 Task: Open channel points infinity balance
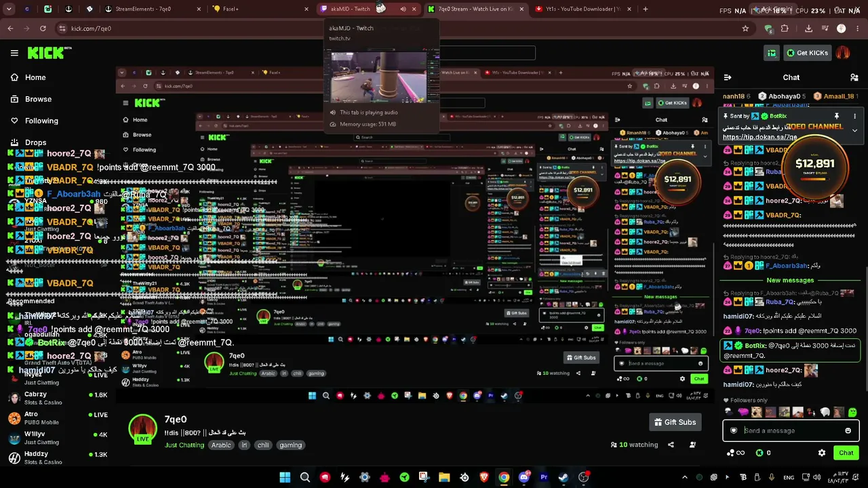click(x=736, y=453)
